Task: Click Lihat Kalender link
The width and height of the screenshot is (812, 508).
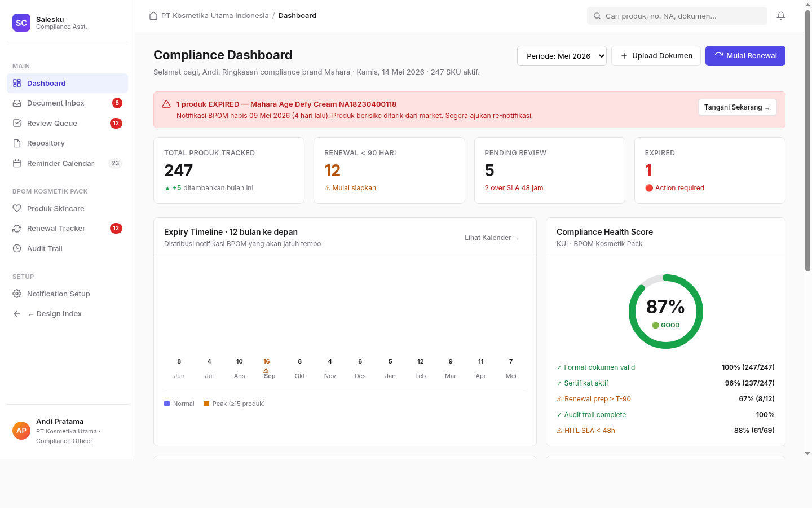Action: point(492,238)
